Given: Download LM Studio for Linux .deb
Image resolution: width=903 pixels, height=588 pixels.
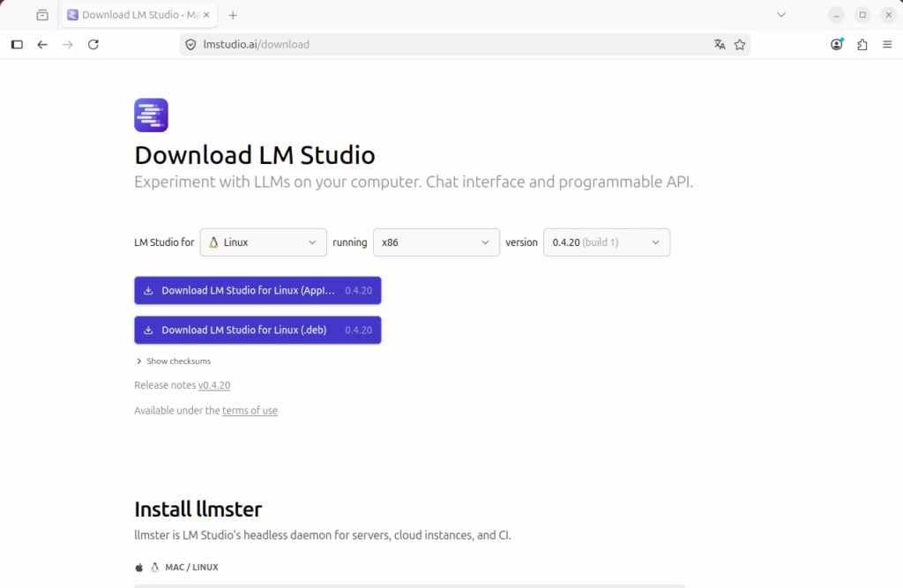Looking at the screenshot, I should [x=257, y=330].
